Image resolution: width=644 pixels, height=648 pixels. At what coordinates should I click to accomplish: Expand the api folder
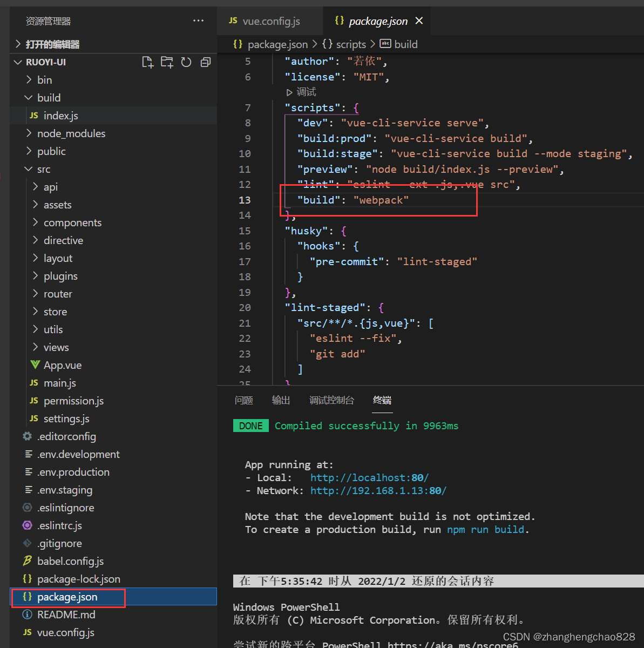(x=113, y=187)
